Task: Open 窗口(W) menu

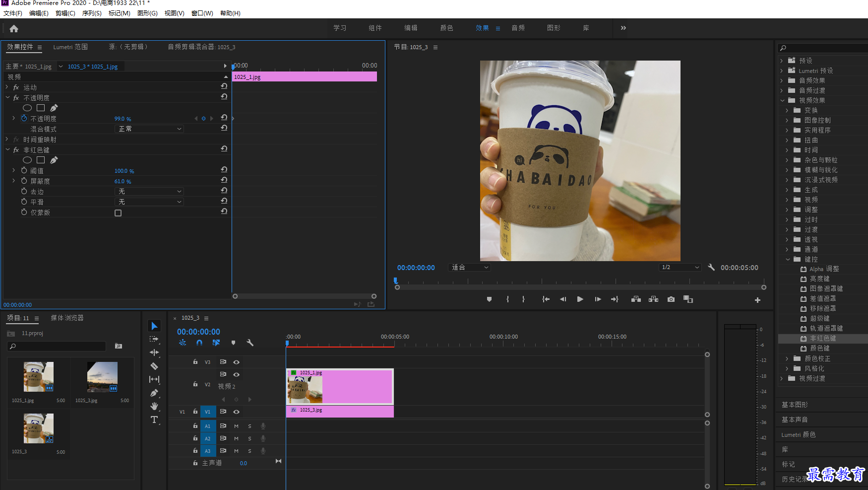Action: [202, 13]
